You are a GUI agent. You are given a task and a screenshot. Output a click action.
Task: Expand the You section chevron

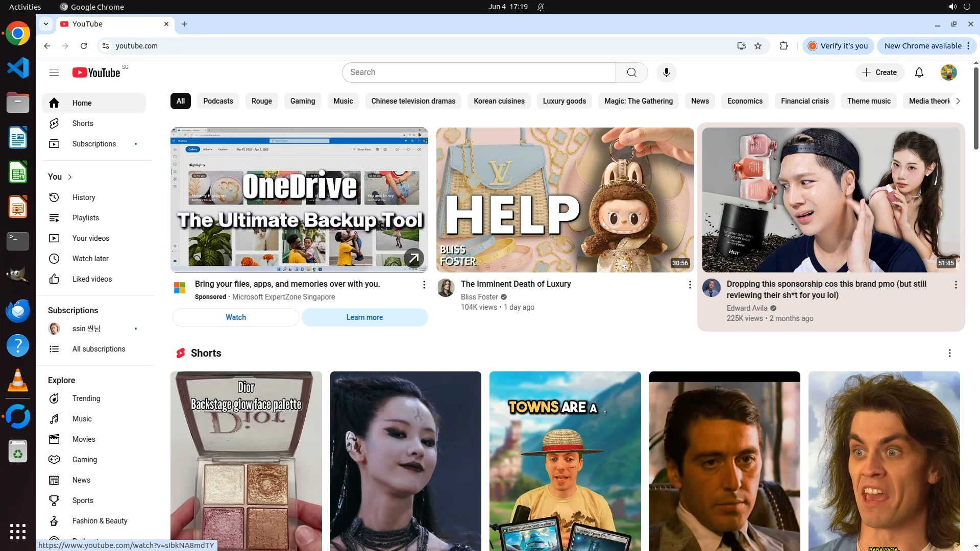click(x=70, y=177)
